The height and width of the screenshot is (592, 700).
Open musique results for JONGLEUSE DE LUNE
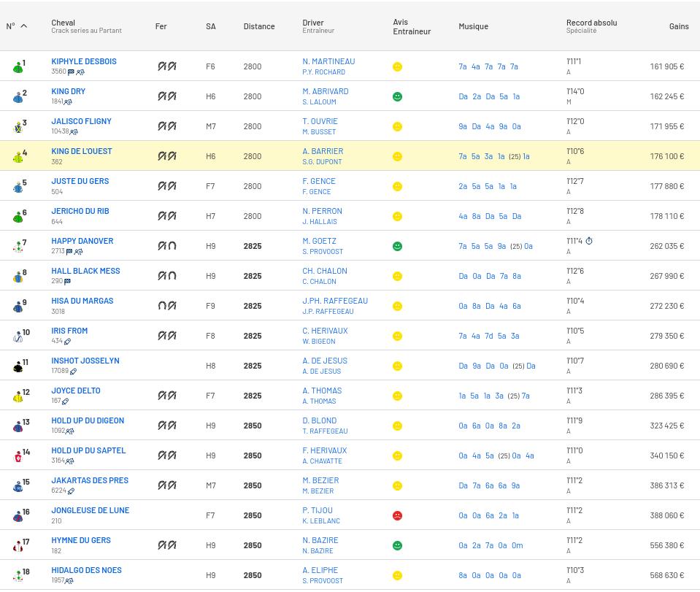(489, 515)
